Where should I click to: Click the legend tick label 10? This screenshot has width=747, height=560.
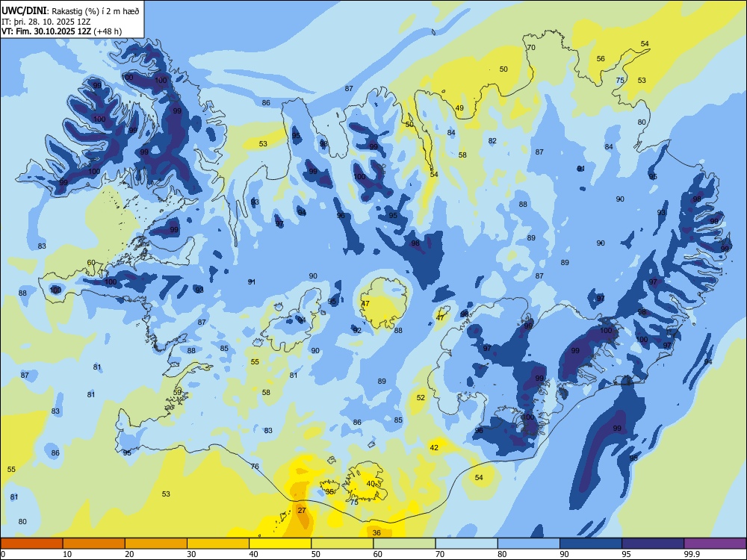click(x=67, y=554)
